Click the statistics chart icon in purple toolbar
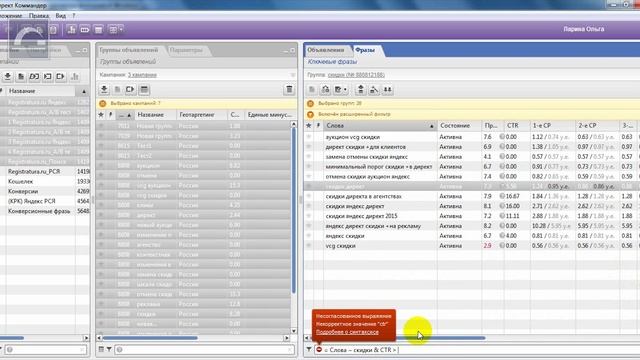 [71, 29]
